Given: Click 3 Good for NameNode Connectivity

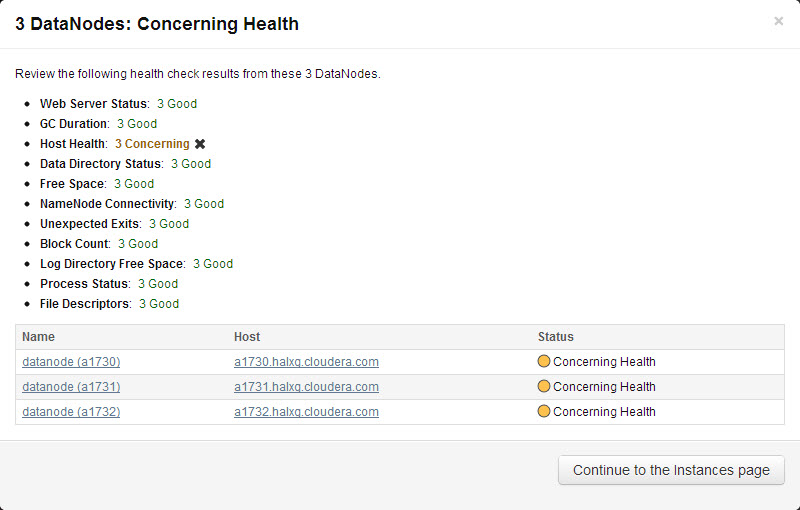Looking at the screenshot, I should point(204,203).
